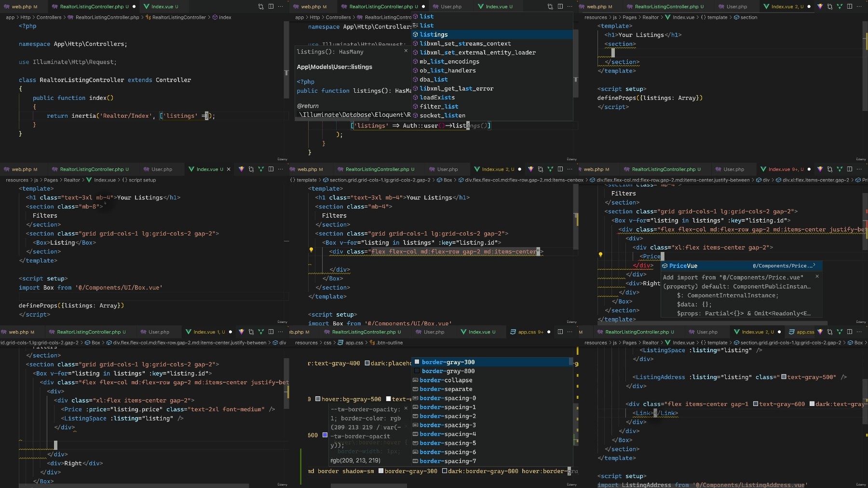Open More Actions in the 'Index.vue 1, U' editor
The width and height of the screenshot is (868, 488).
coord(281,332)
